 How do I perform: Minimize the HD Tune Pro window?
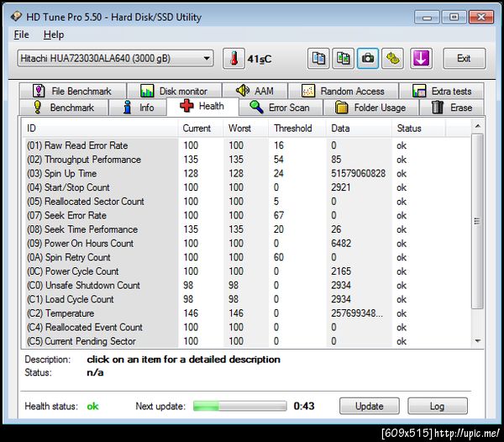(427, 17)
